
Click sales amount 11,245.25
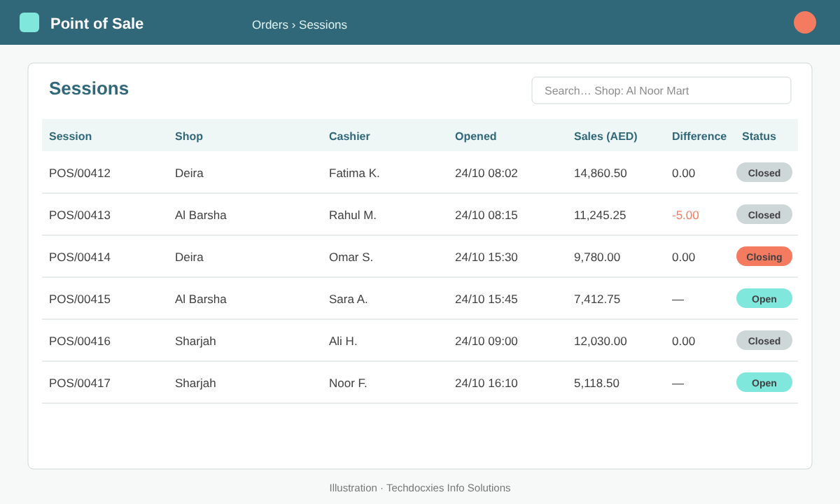coord(600,215)
